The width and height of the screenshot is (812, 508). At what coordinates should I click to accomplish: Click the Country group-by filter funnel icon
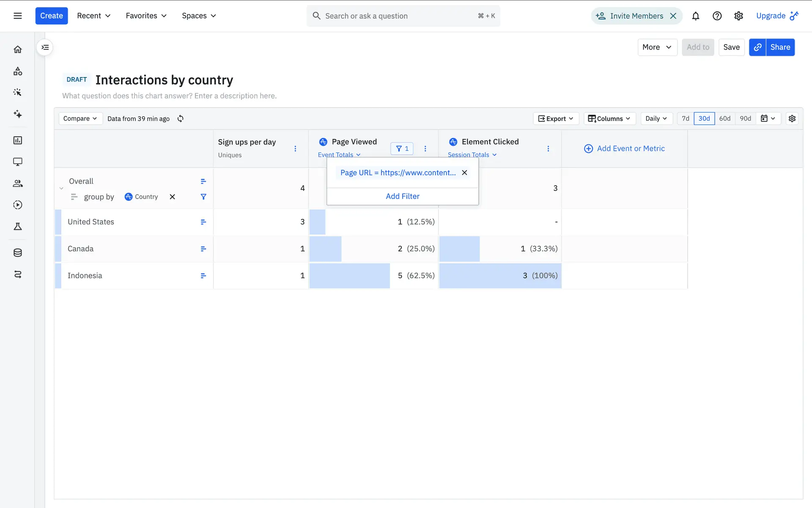click(203, 197)
